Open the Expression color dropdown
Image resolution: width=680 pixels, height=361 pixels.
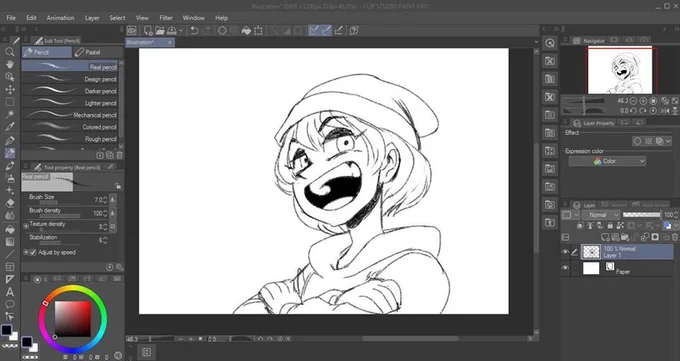607,161
